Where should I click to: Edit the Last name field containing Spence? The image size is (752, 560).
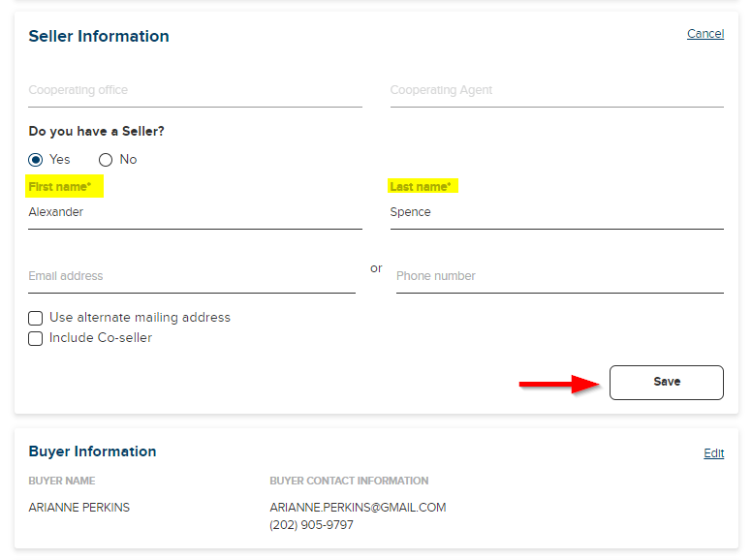(557, 212)
